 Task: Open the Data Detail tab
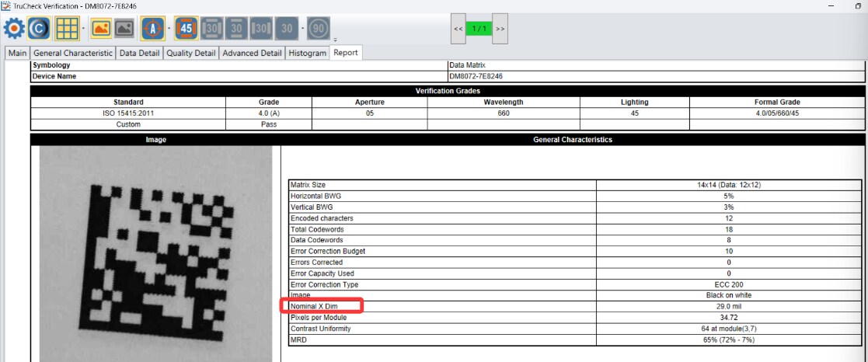tap(140, 53)
